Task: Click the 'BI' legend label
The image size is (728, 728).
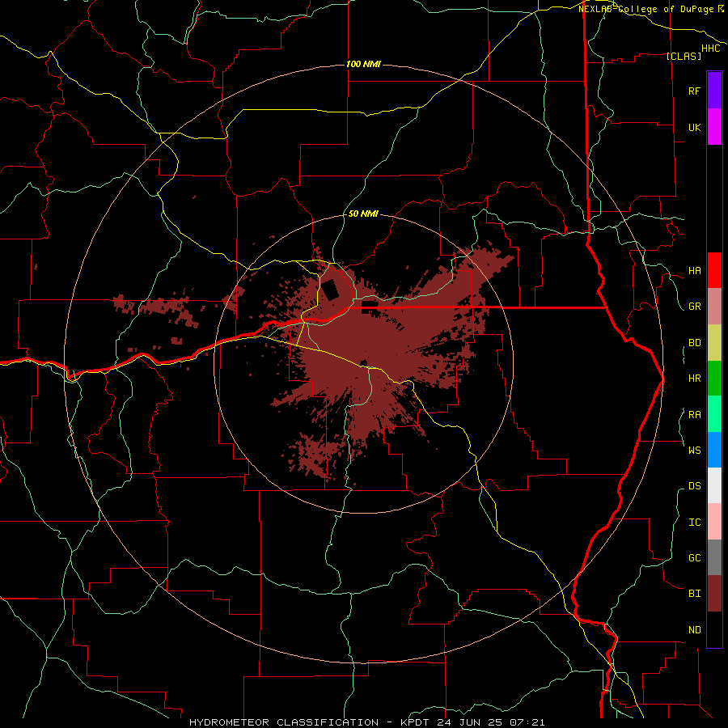Action: (695, 594)
